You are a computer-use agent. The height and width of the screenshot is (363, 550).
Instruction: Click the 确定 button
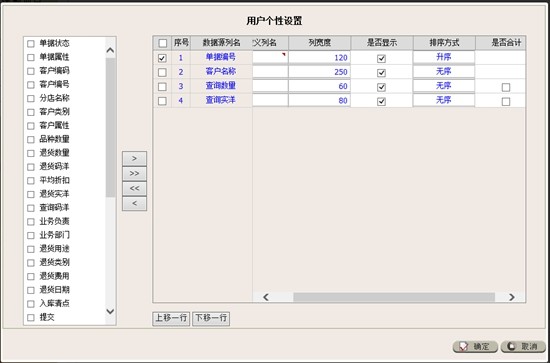pyautogui.click(x=475, y=347)
